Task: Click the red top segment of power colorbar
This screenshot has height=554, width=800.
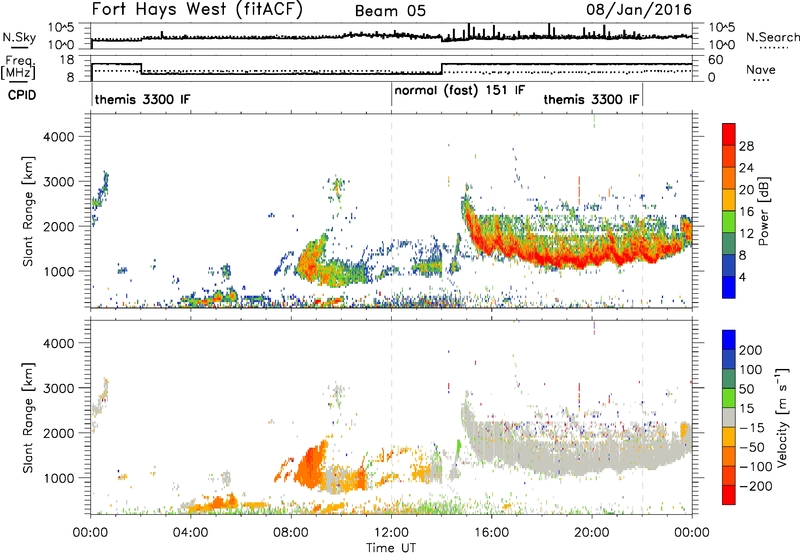Action: (729, 134)
